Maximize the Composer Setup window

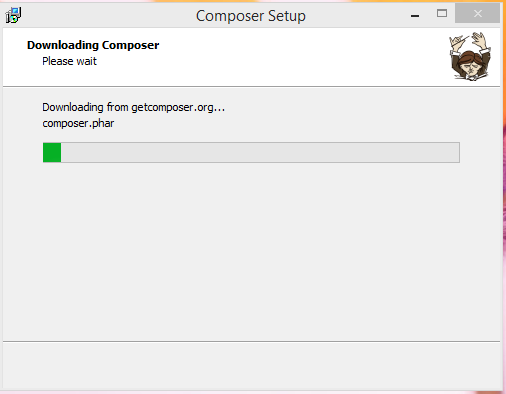442,13
